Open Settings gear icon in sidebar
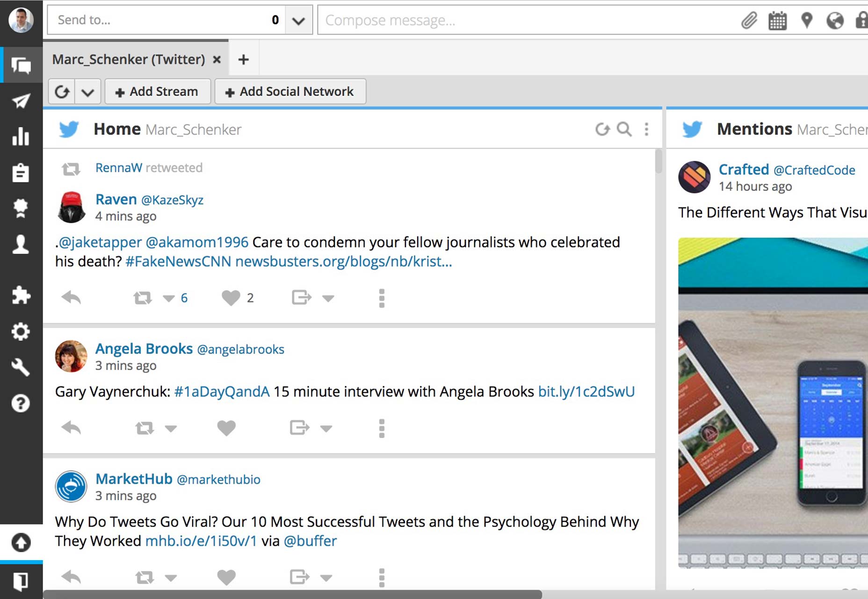868x599 pixels. (x=21, y=331)
